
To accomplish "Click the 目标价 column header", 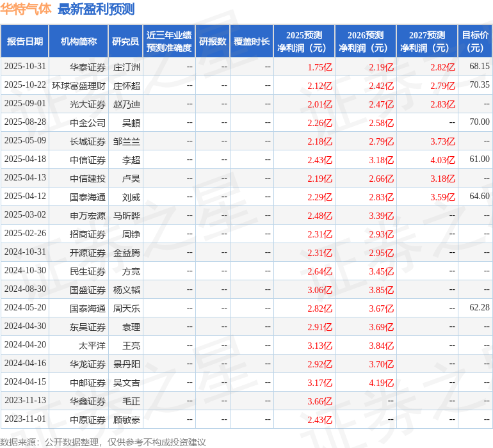I will 475,42.
